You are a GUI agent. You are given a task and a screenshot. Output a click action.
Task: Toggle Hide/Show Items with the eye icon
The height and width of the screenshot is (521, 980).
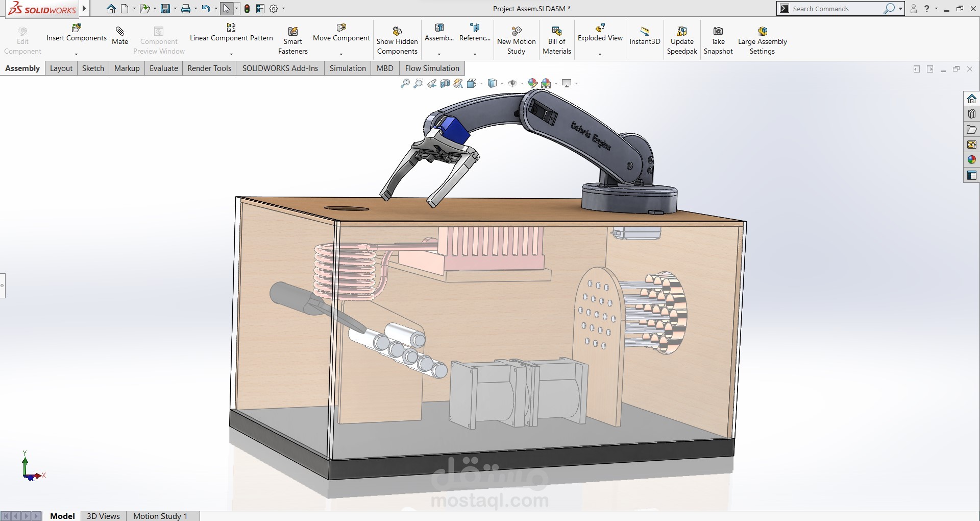[x=513, y=83]
